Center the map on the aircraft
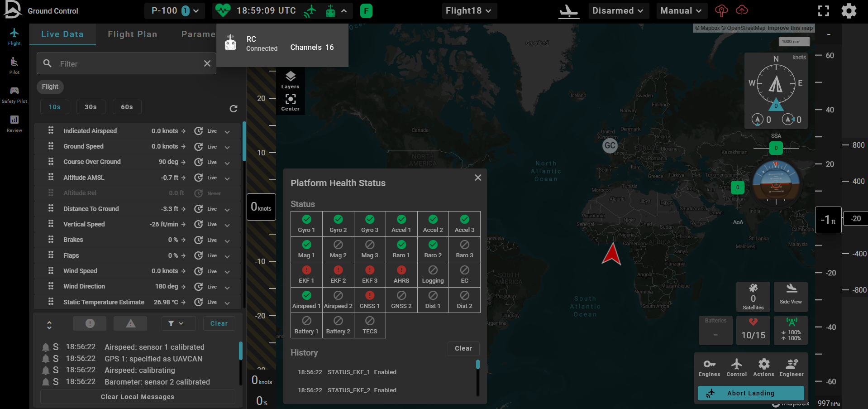This screenshot has height=409, width=868. (x=290, y=102)
